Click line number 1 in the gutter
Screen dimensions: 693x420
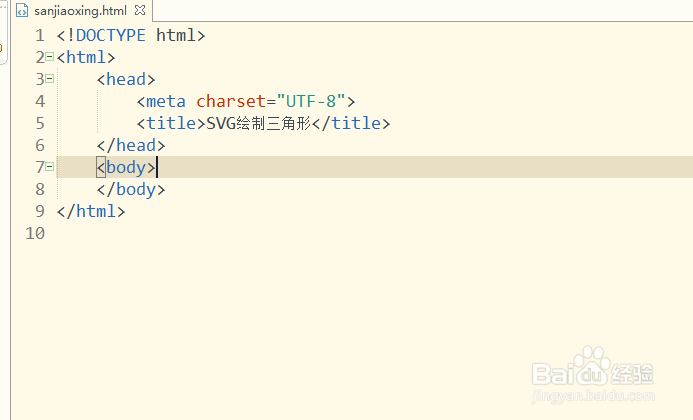(x=40, y=35)
